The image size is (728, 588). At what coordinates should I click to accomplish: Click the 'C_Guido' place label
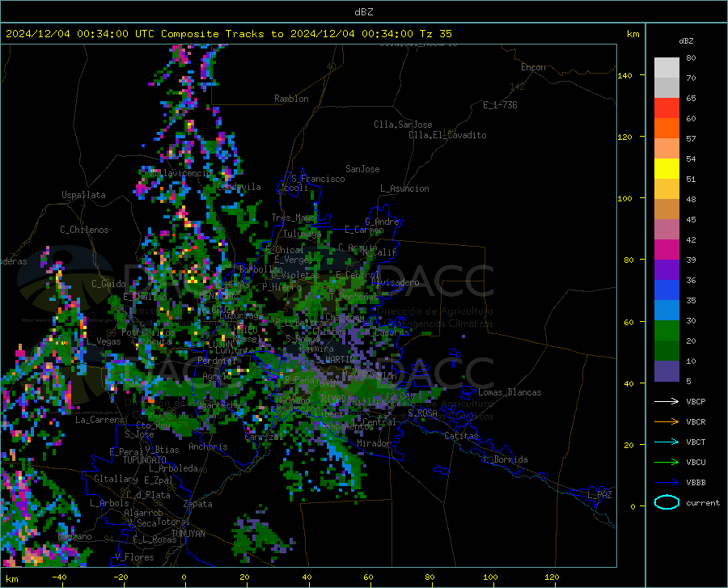tap(108, 284)
